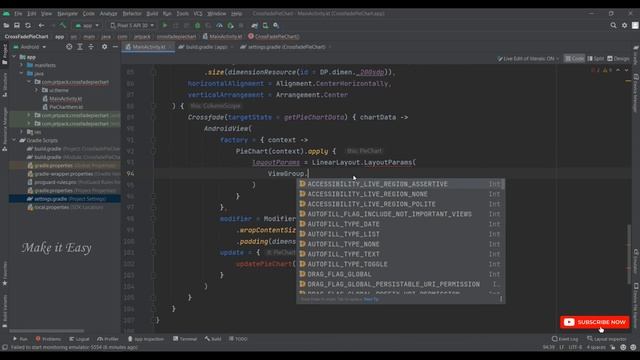Screen dimensions: 640x360
Task: Click Collapse All in Project panel
Action: pos(91,47)
